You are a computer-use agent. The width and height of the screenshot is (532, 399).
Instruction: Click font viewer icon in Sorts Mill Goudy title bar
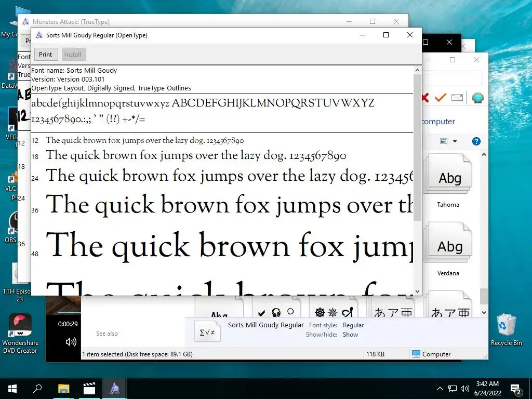(x=39, y=35)
